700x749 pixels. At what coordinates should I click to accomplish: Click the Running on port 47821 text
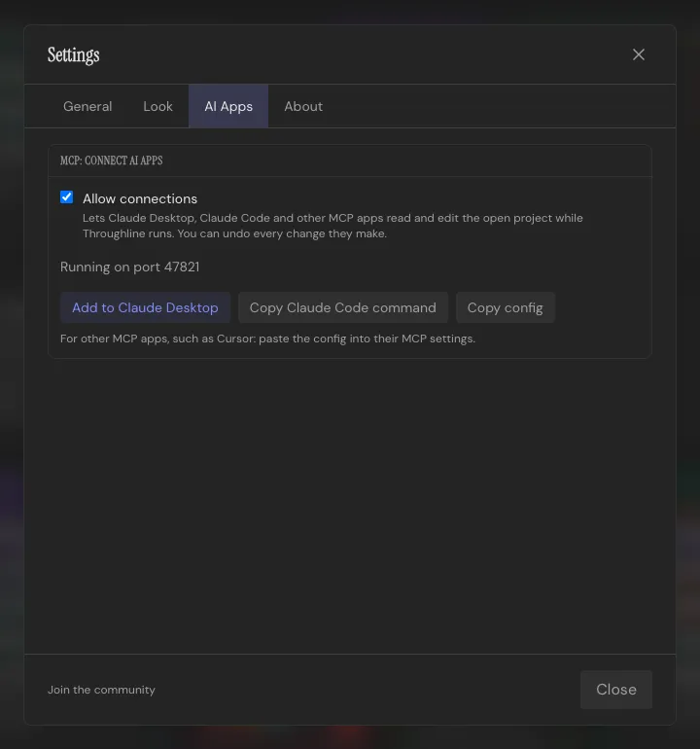pyautogui.click(x=130, y=267)
